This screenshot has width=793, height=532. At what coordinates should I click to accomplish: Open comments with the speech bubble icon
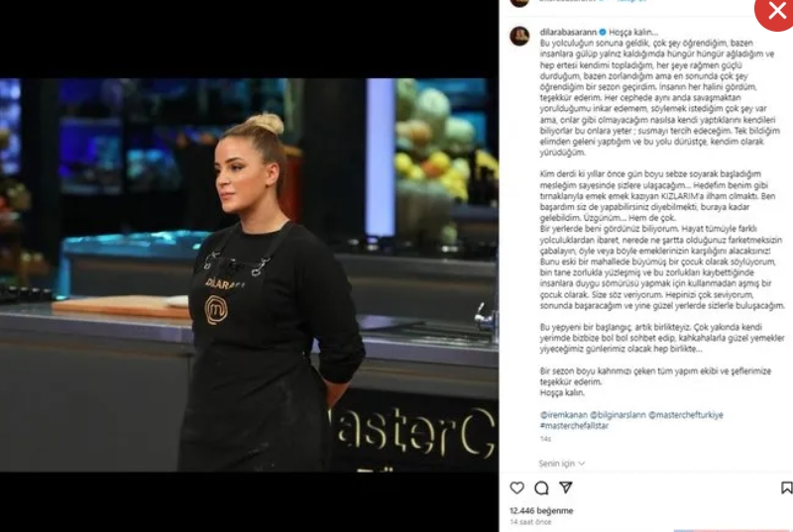coord(541,487)
